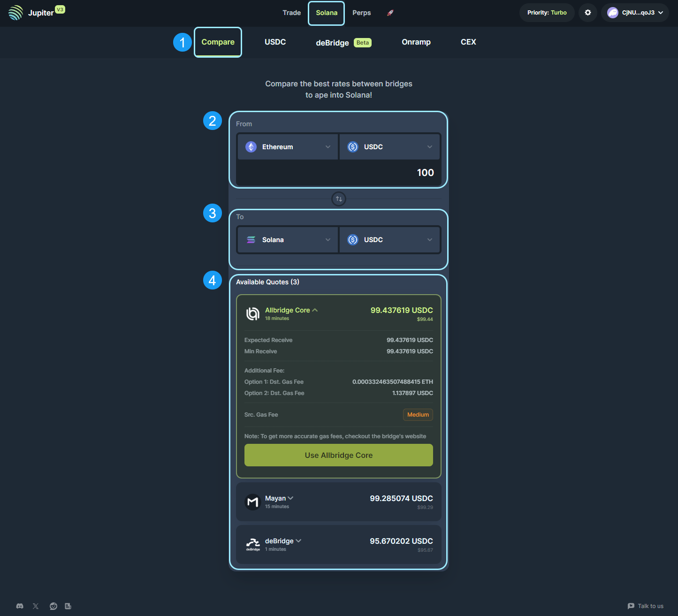The height and width of the screenshot is (616, 678).
Task: Click the Available Quotes (3) heading
Action: tap(267, 282)
